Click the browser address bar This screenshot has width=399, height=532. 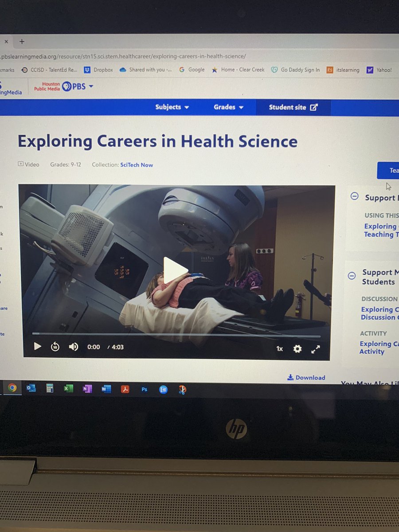[133, 56]
